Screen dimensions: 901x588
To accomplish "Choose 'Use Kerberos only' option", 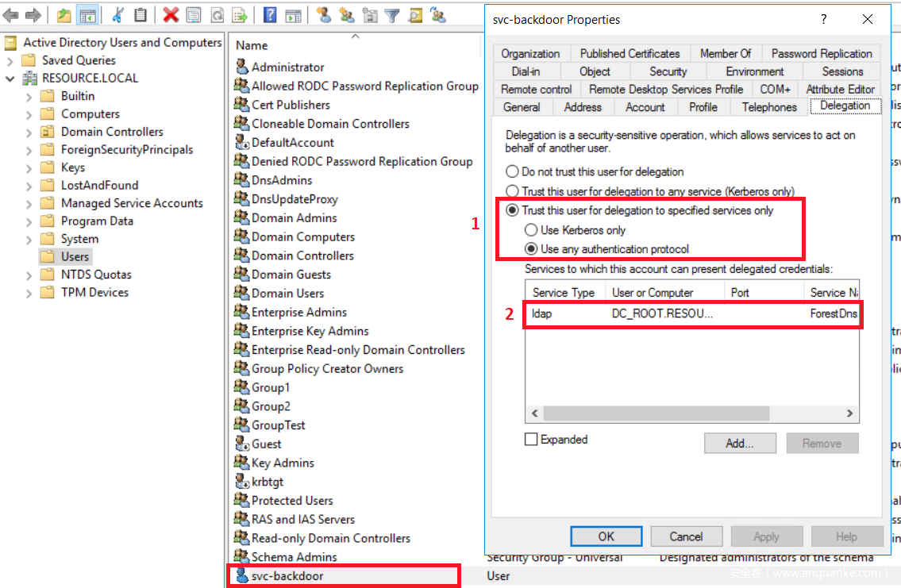I will click(531, 229).
